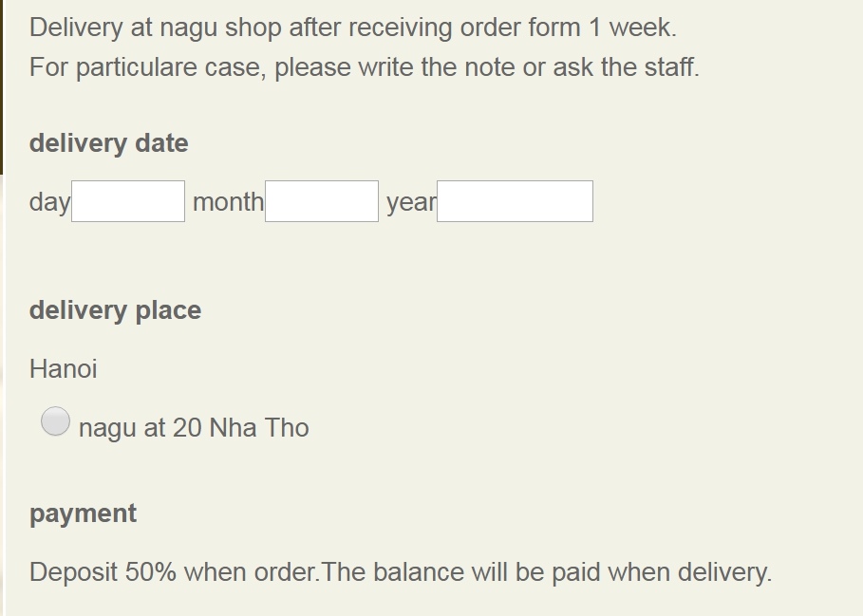
Task: Click the day input field
Action: point(128,201)
